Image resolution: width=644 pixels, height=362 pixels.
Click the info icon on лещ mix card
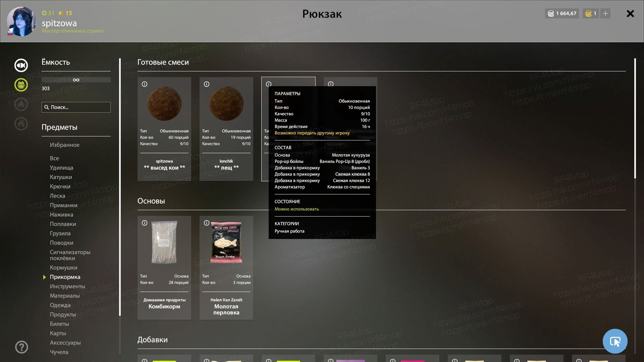(207, 84)
